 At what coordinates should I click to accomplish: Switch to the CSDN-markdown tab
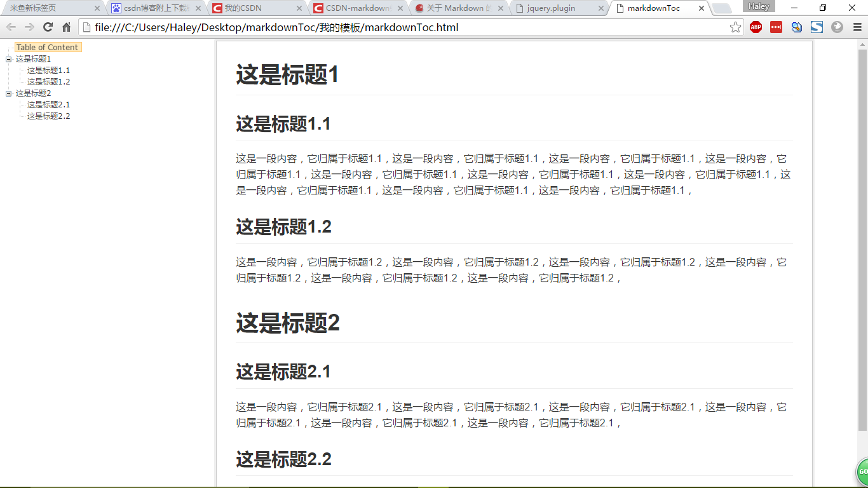click(358, 8)
